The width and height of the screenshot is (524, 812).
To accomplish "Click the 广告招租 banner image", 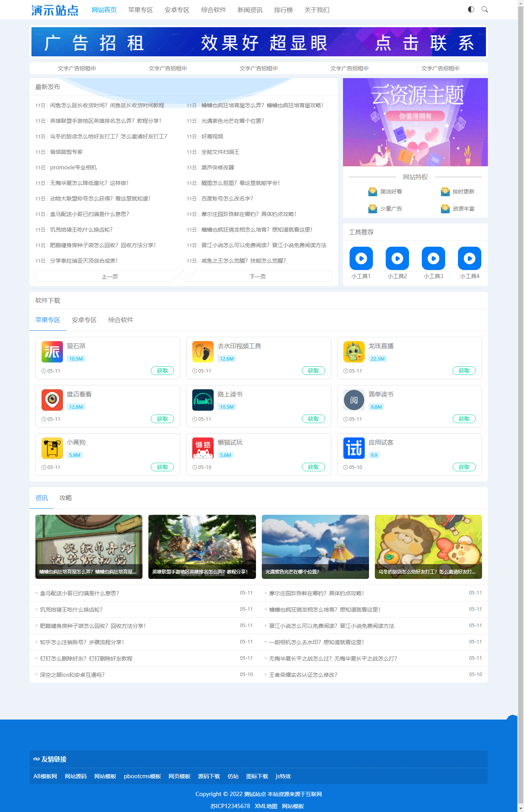I will click(258, 42).
